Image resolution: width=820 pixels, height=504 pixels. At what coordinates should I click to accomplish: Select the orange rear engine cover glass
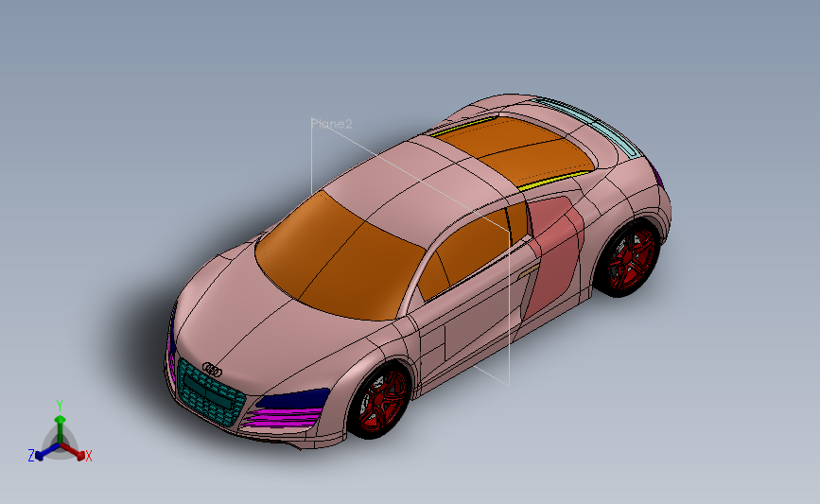(515, 150)
